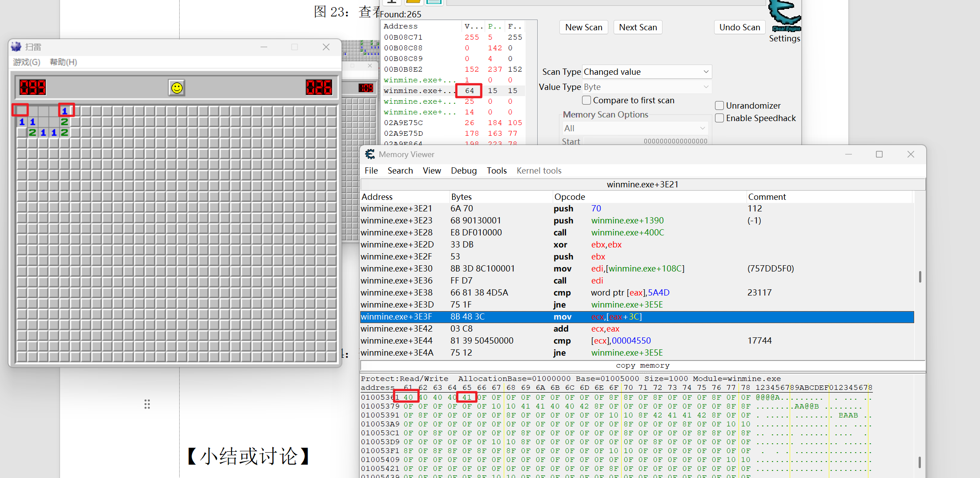Click the document drag handle dots icon
980x478 pixels.
tap(147, 404)
